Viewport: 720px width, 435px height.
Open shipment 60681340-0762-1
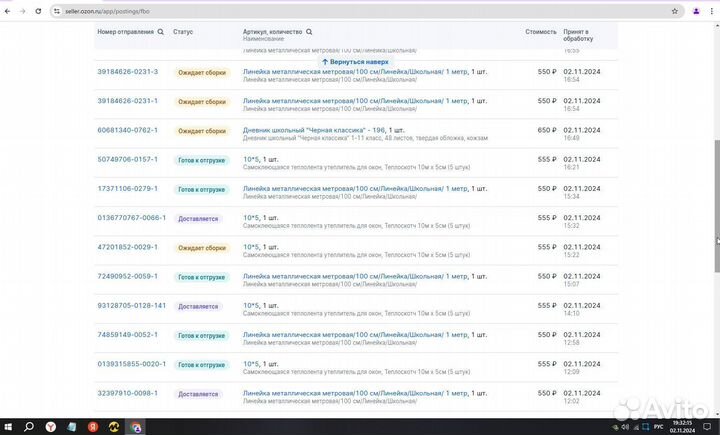[127, 130]
